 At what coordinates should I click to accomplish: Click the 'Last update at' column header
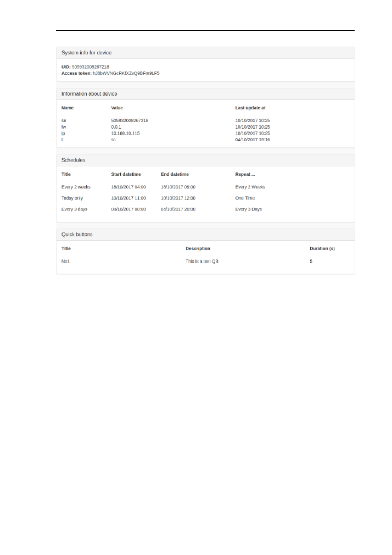pyautogui.click(x=250, y=108)
